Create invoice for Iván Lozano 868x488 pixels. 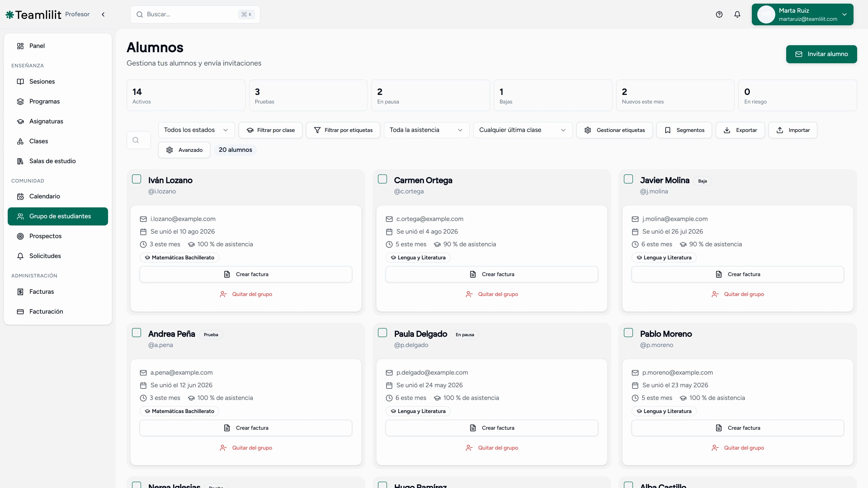click(x=246, y=274)
